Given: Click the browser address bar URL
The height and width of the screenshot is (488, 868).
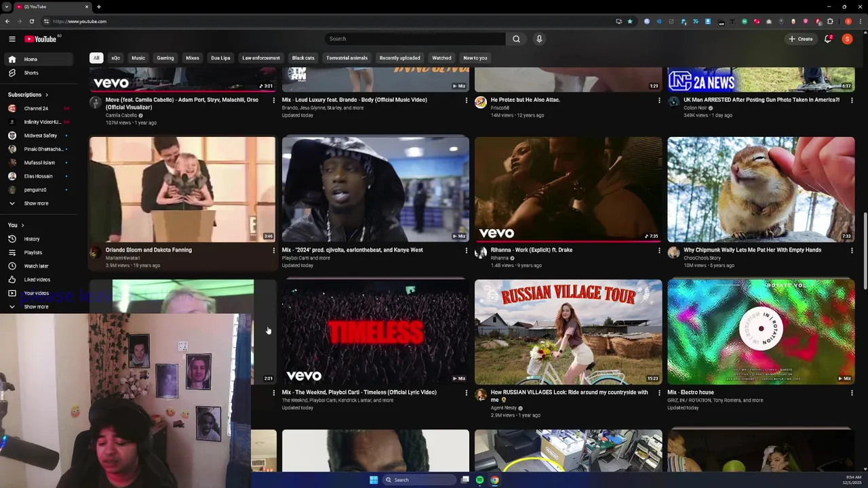Looking at the screenshot, I should [80, 21].
